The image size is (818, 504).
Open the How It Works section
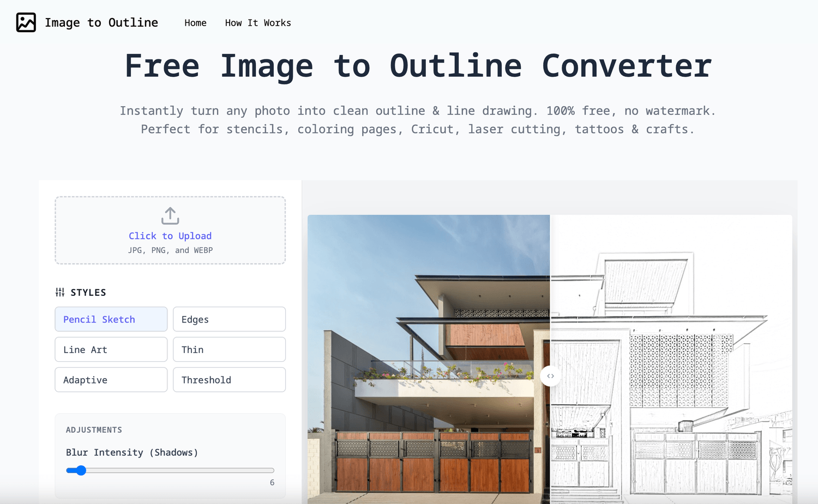[258, 23]
